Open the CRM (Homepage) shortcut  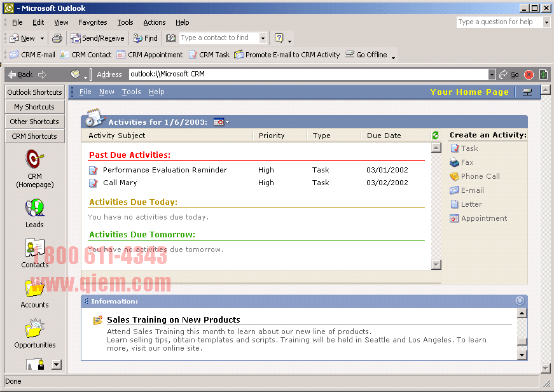[34, 169]
